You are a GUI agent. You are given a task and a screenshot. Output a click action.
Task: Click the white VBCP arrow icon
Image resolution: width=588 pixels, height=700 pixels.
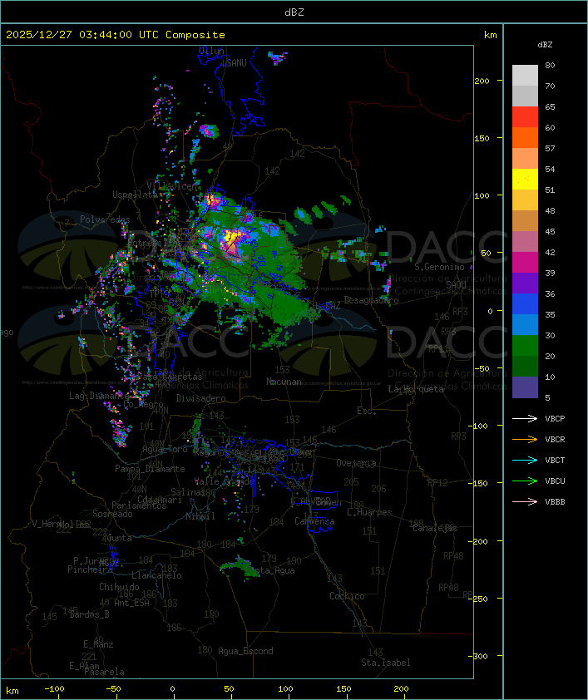[525, 418]
